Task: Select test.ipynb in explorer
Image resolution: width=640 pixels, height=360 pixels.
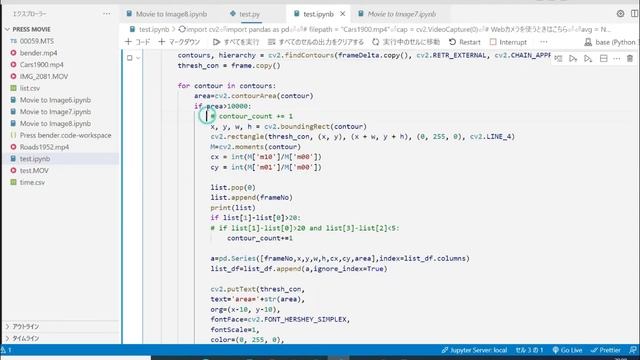Action: click(35, 159)
